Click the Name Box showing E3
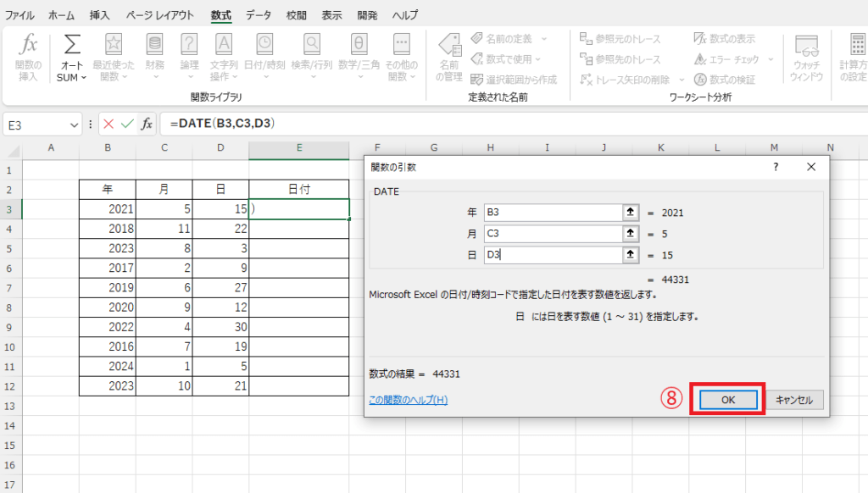 click(x=36, y=125)
